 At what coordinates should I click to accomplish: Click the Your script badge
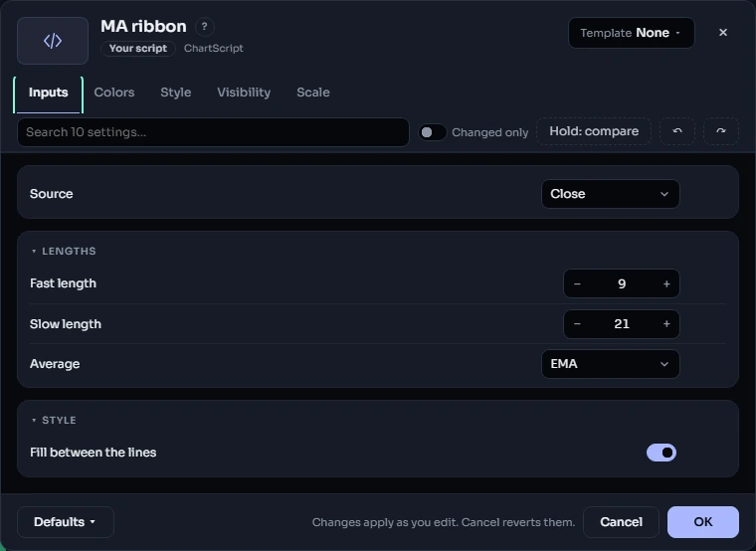pyautogui.click(x=138, y=49)
